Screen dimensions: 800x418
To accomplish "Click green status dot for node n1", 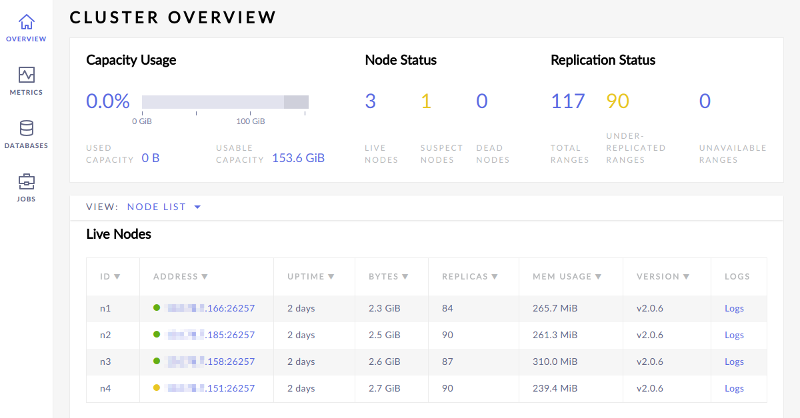I will point(157,308).
